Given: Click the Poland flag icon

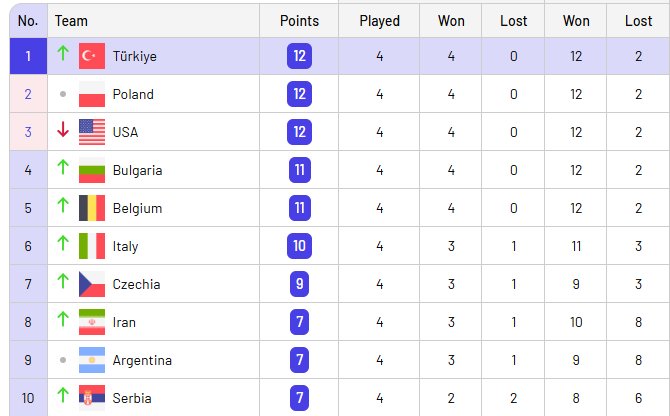Looking at the screenshot, I should pos(92,94).
